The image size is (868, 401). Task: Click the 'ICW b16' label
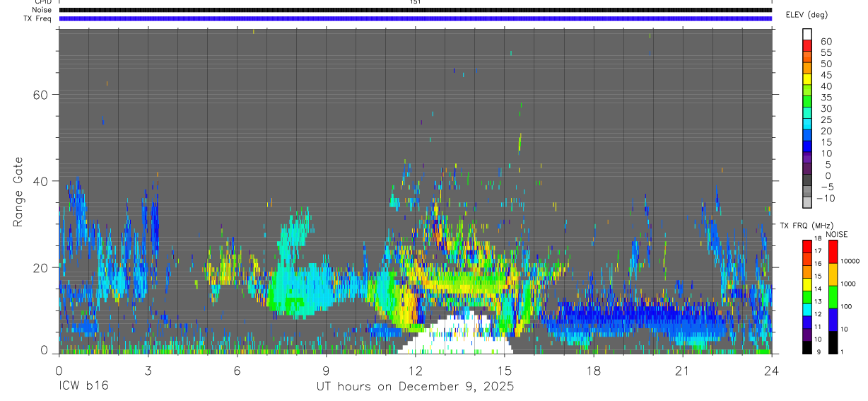84,386
